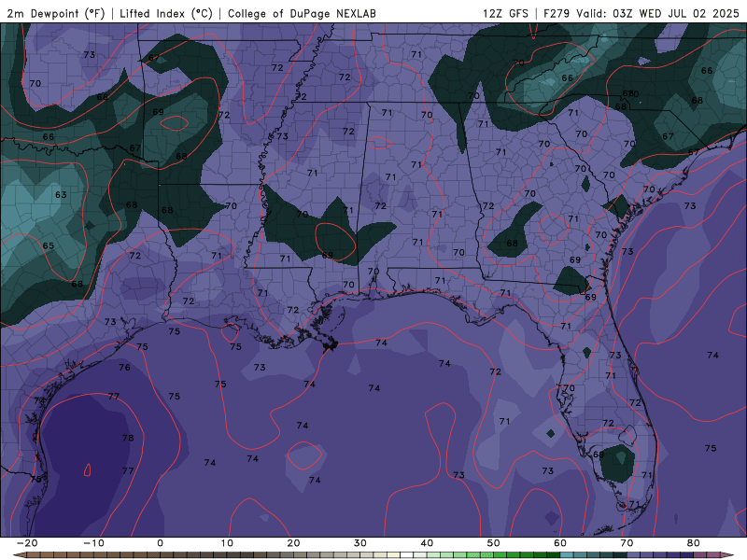Click the "College of DuPage NEXLAB" label
The width and height of the screenshot is (747, 560).
point(302,13)
